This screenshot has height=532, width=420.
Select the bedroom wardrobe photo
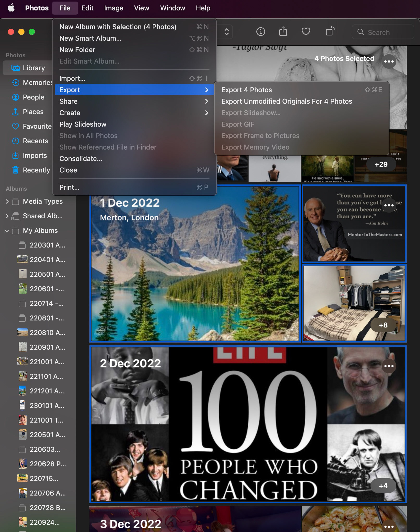pyautogui.click(x=354, y=303)
